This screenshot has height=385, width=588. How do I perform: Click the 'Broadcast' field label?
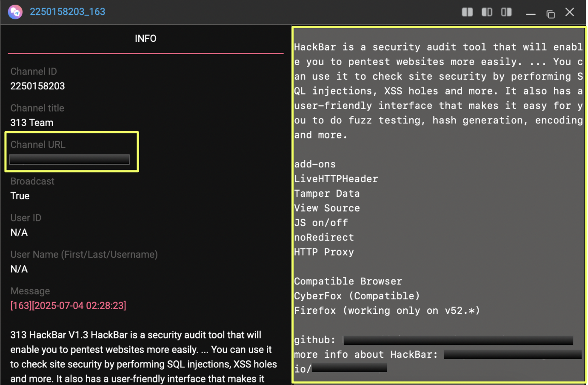tap(32, 181)
